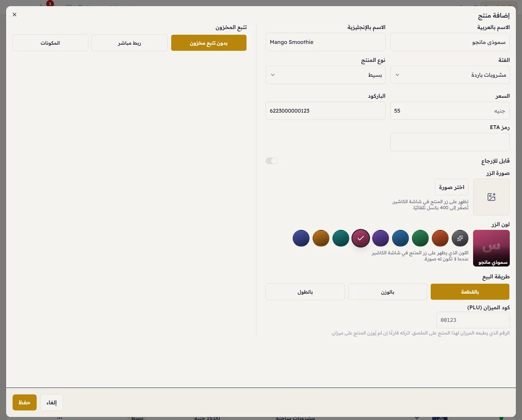Image resolution: width=522 pixels, height=420 pixels.
Task: Click the طريقة البيع section label
Action: [496, 277]
